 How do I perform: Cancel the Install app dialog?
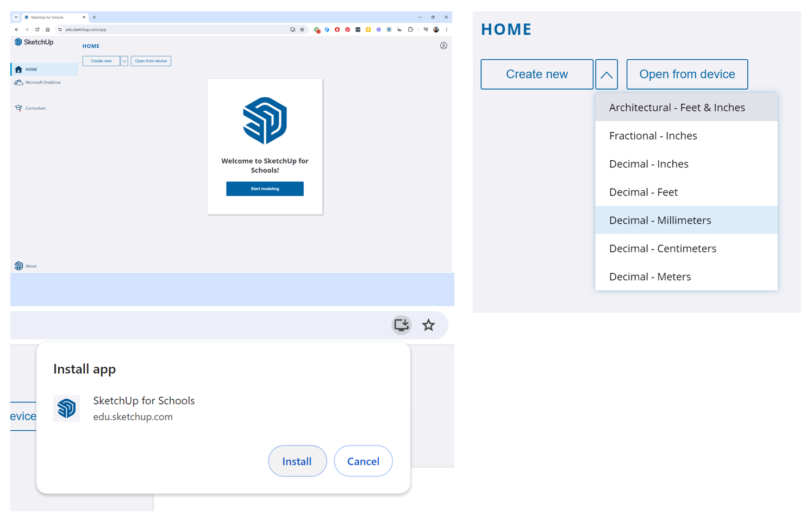coord(363,461)
